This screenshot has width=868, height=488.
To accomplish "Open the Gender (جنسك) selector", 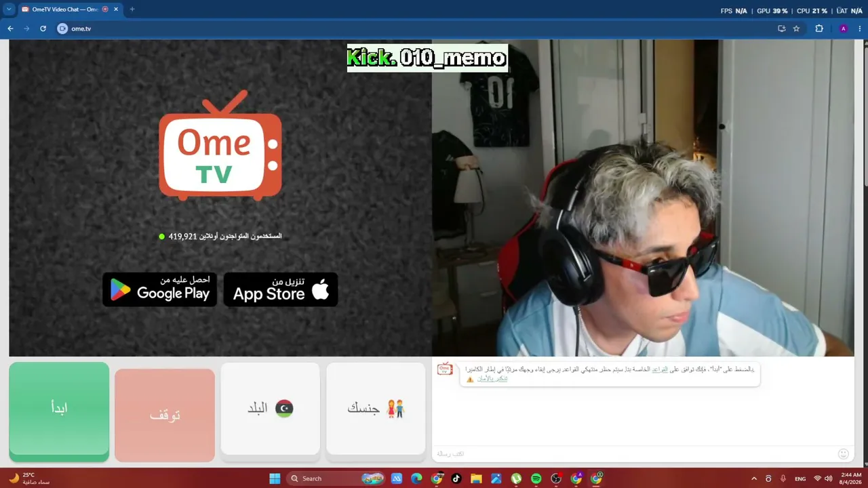I will pyautogui.click(x=376, y=409).
